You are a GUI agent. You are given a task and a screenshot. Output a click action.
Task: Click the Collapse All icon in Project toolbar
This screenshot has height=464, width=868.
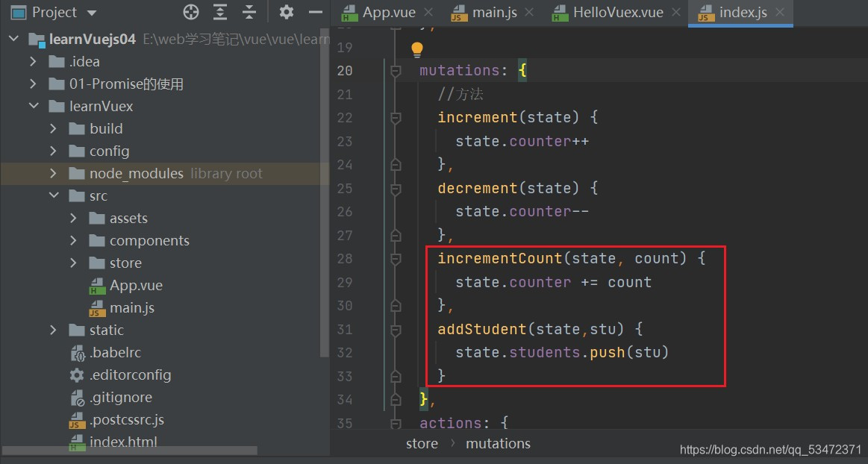[x=249, y=12]
